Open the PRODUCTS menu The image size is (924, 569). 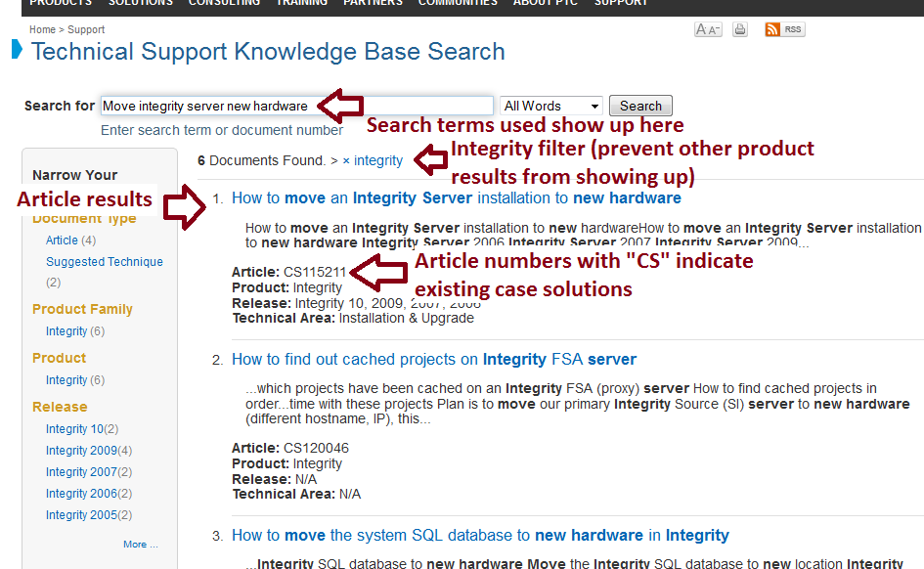tap(61, 3)
